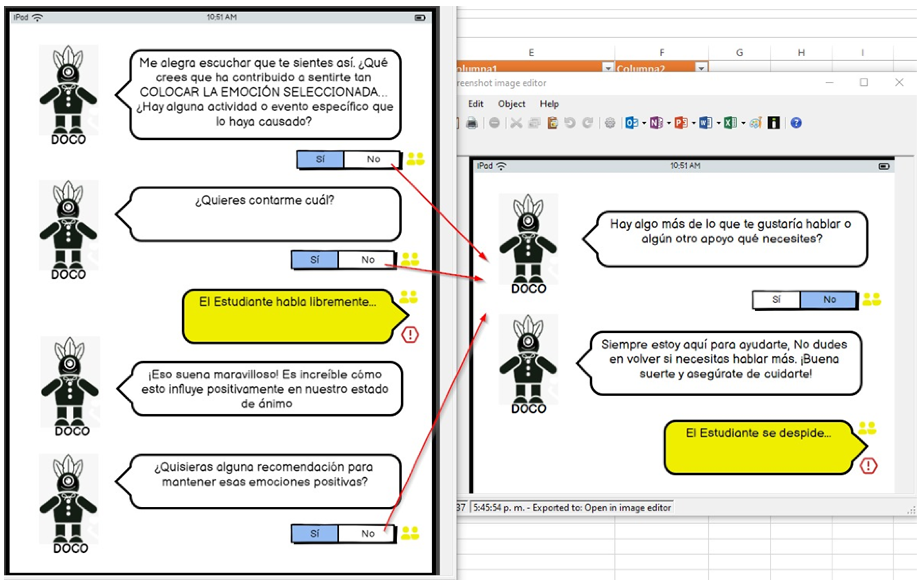Viewport: 923px width, 588px height.
Task: Click people icon above 'El Estudiante se despide' bubble
Action: coord(867,428)
